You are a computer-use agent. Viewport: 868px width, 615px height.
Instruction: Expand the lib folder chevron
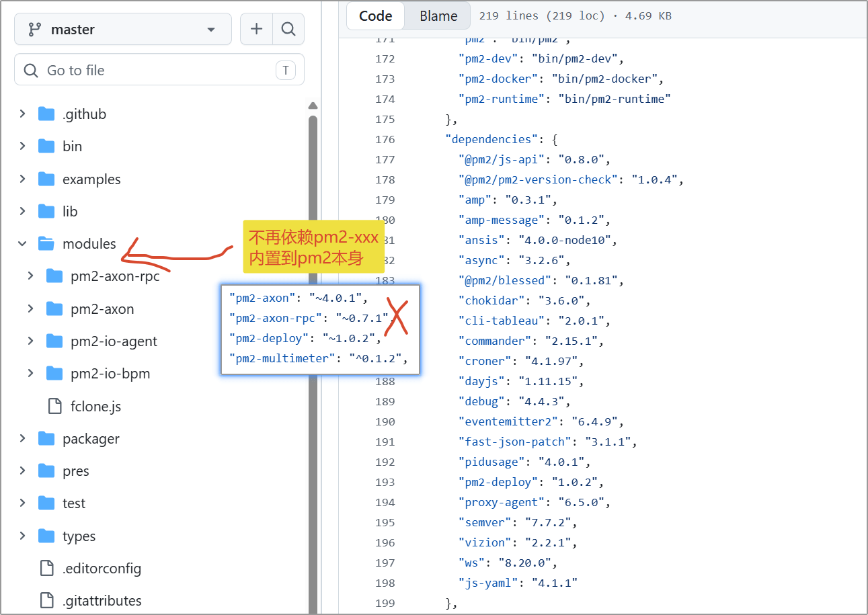[x=22, y=211]
